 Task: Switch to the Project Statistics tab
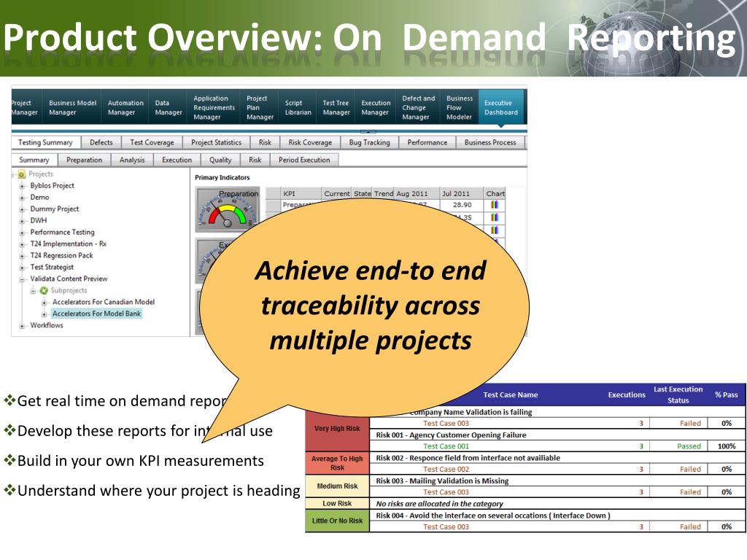pyautogui.click(x=216, y=142)
